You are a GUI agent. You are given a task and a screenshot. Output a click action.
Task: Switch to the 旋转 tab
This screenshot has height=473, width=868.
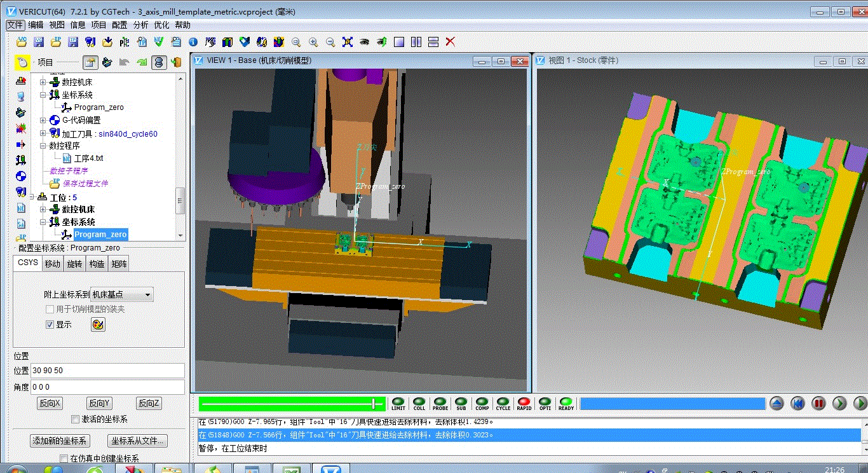(74, 264)
